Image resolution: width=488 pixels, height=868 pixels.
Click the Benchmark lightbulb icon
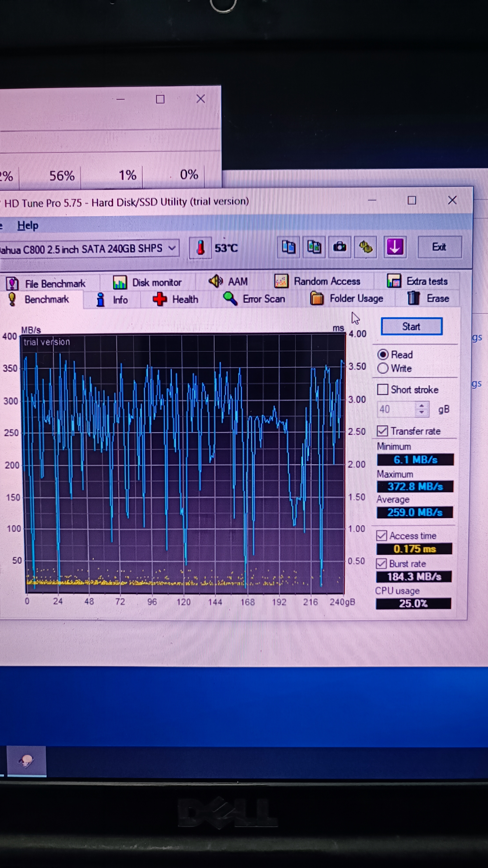(x=12, y=299)
